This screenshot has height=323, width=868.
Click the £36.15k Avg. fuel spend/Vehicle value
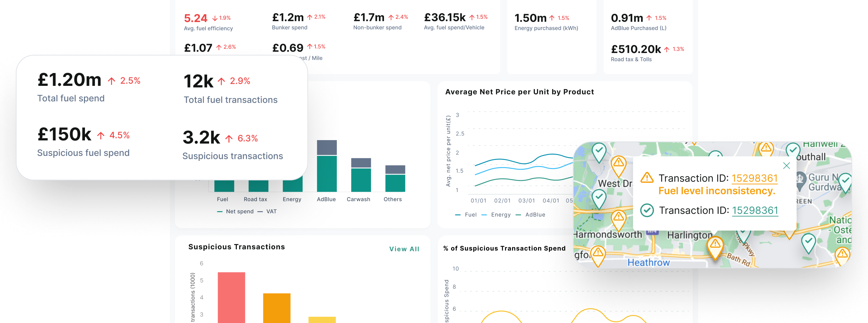445,17
